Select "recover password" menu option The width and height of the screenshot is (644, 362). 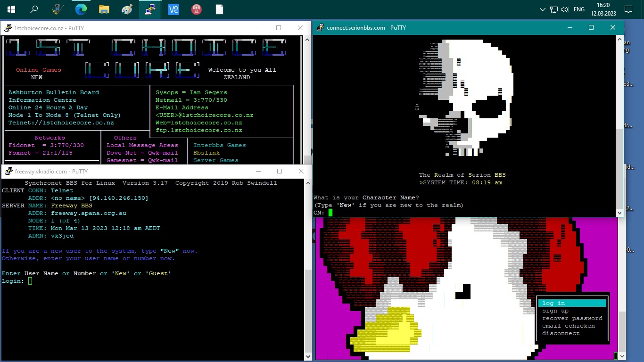(x=572, y=318)
